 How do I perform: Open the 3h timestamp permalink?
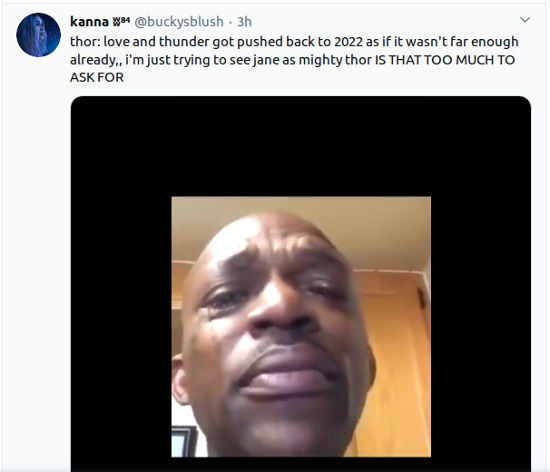point(244,22)
